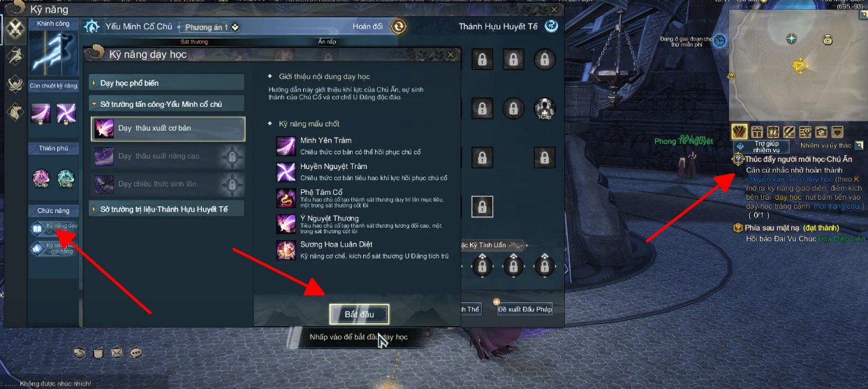
Task: Select the Minh Yên Trảm skill icon
Action: pos(286,145)
